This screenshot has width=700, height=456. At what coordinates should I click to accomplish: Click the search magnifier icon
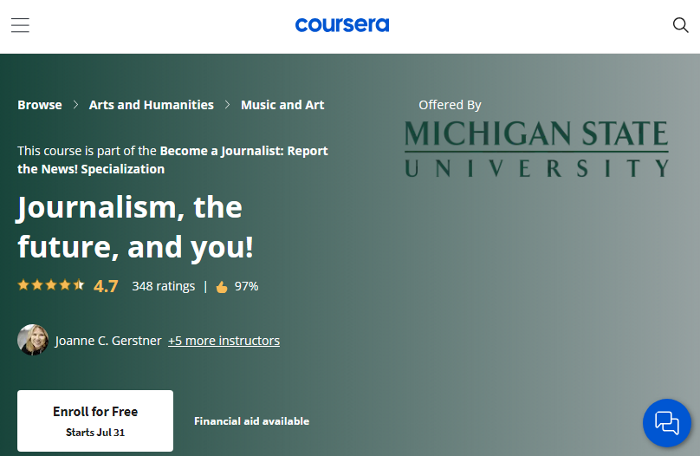point(680,26)
